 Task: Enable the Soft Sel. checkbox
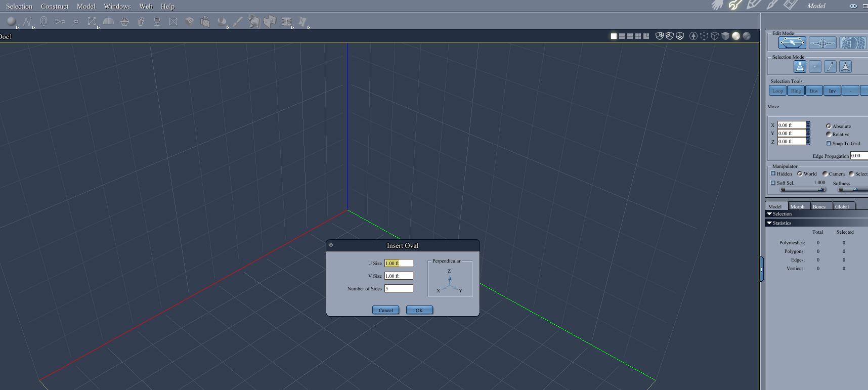click(x=773, y=183)
